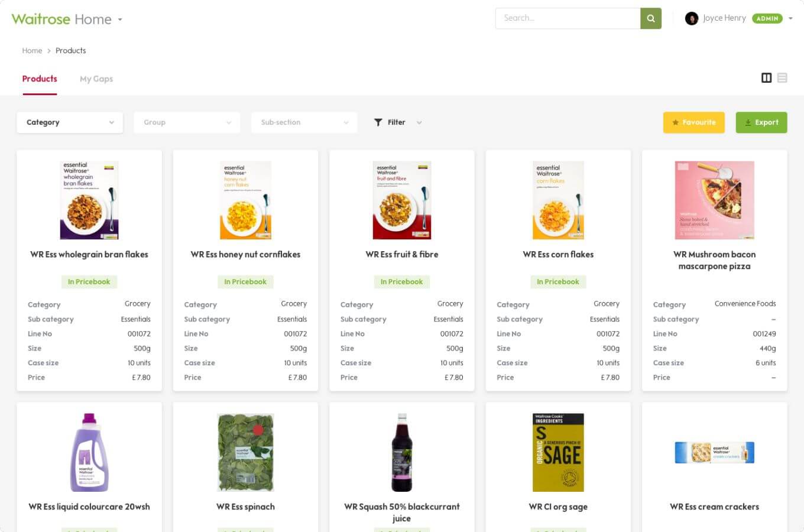This screenshot has height=532, width=804.
Task: Open the org sage packet image
Action: (x=558, y=453)
